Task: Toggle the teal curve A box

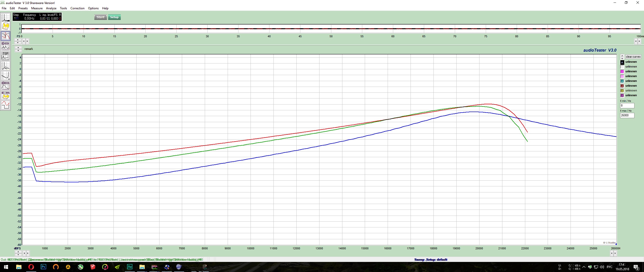Action: pyautogui.click(x=622, y=81)
